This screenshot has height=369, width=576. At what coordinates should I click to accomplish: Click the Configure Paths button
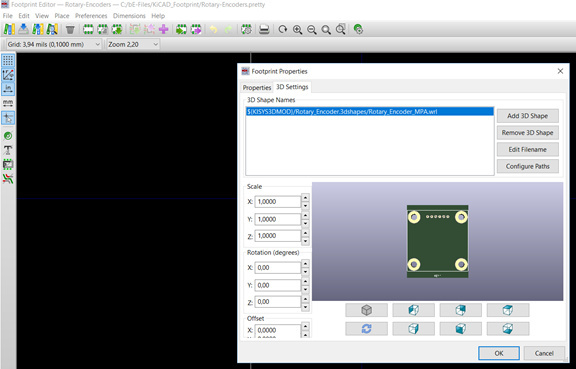528,166
